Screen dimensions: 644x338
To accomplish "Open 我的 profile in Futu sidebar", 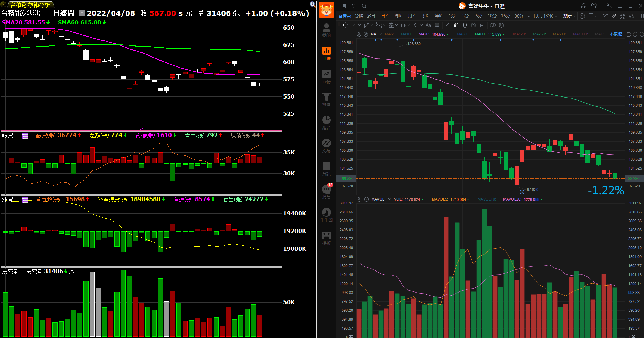I will click(x=326, y=30).
